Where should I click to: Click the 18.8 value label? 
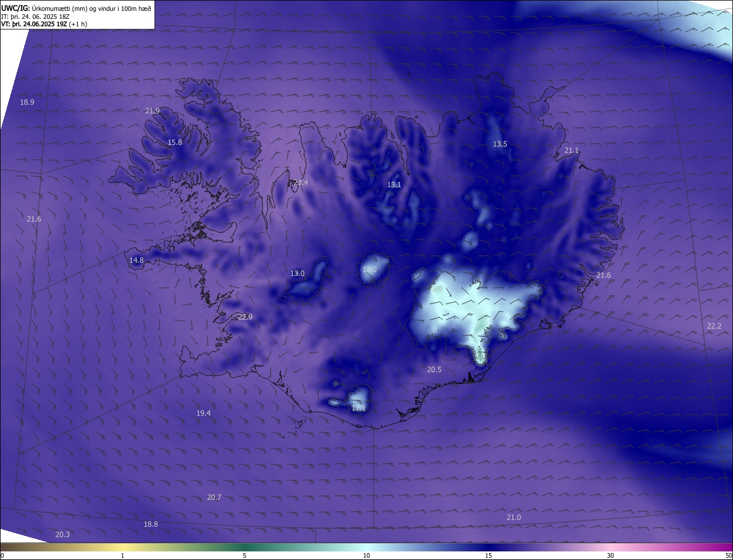(151, 524)
